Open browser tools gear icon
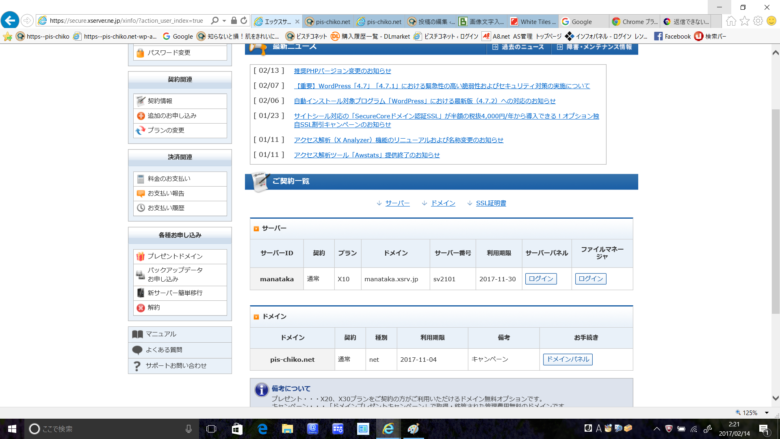This screenshot has height=439, width=780. click(x=758, y=21)
